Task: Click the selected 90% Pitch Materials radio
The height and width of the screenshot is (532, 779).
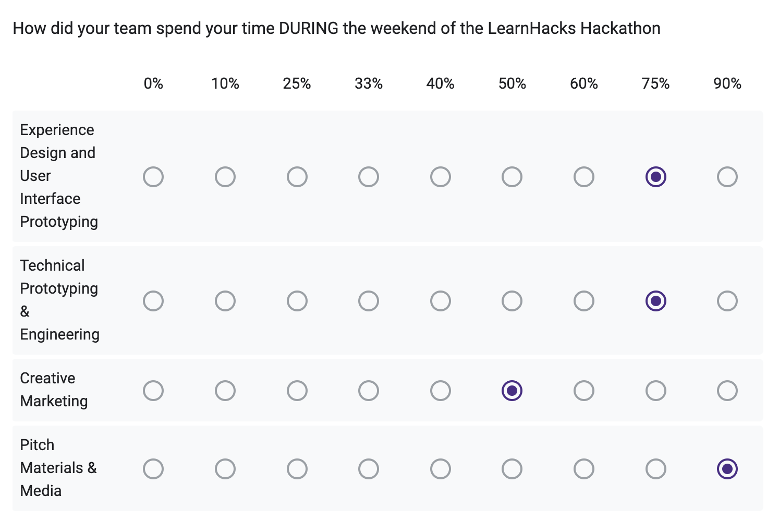Action: [x=727, y=469]
